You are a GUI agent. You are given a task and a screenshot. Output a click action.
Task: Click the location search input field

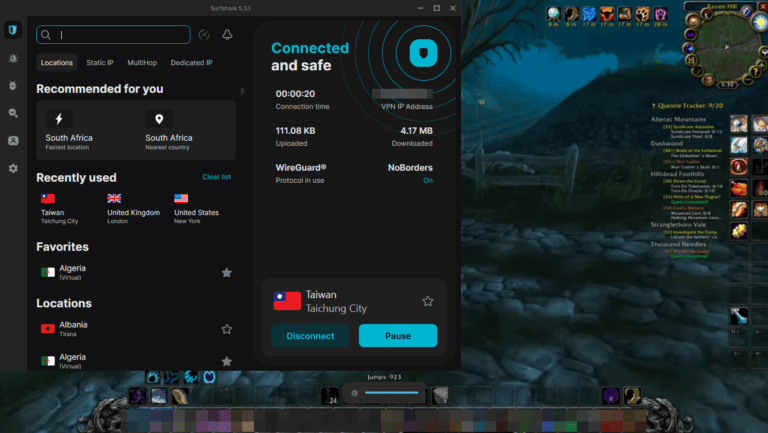[x=113, y=35]
